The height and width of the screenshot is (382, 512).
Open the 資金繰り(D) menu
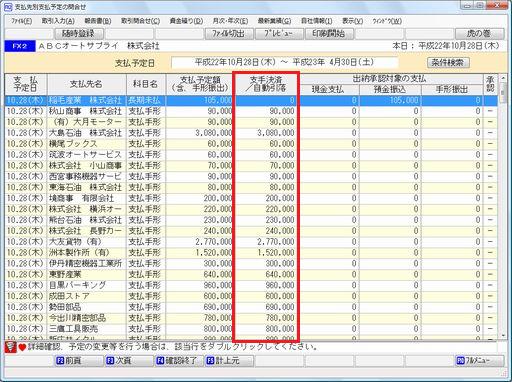coord(186,21)
